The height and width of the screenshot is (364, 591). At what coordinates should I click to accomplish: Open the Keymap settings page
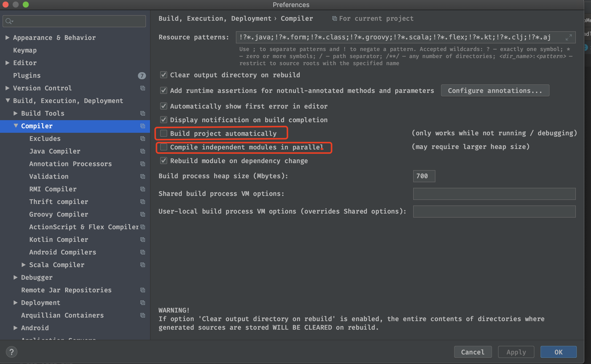[25, 50]
